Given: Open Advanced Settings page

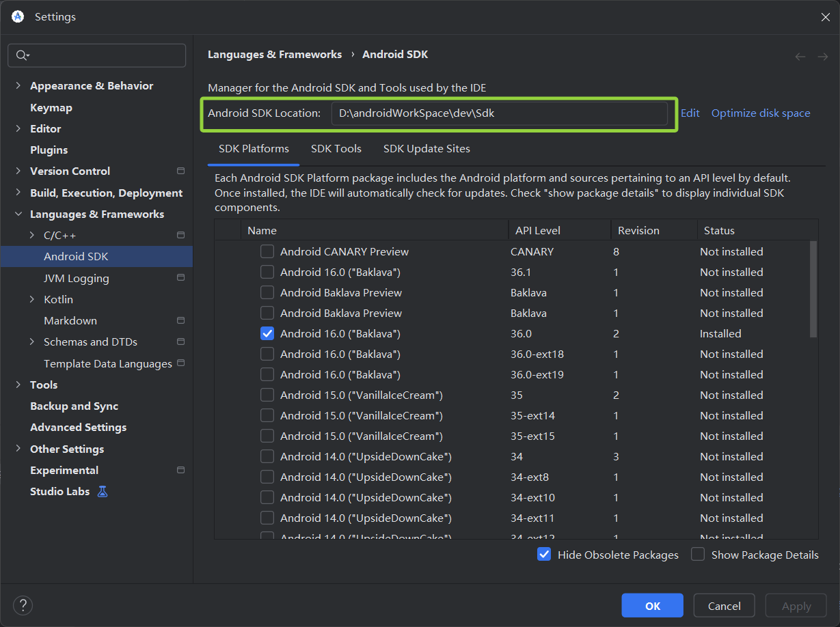Looking at the screenshot, I should (x=79, y=427).
